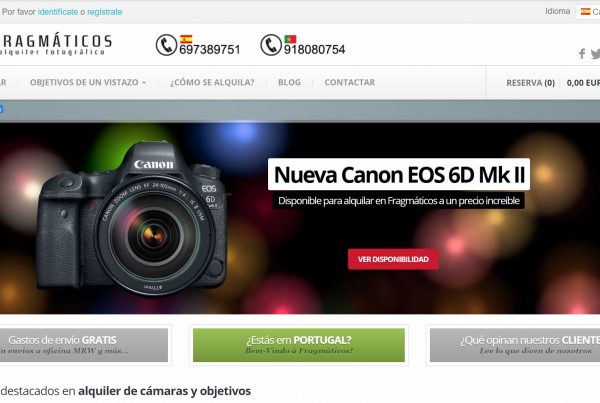Click the Ver Disponibilidad red button
The width and height of the screenshot is (600, 403).
(x=393, y=259)
